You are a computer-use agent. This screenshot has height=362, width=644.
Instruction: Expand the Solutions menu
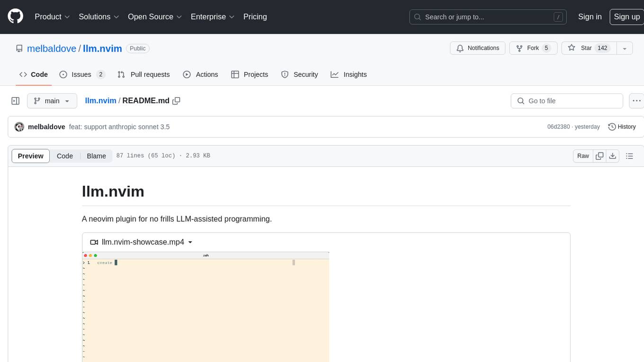tap(99, 17)
